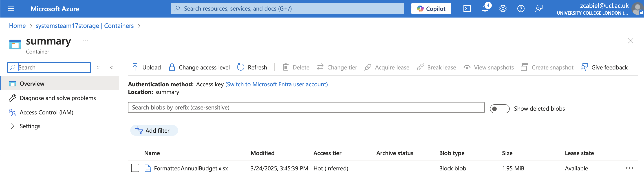Check the FormattedAnnualBudget.xlsx checkbox
Image resolution: width=644 pixels, height=174 pixels.
tap(135, 168)
